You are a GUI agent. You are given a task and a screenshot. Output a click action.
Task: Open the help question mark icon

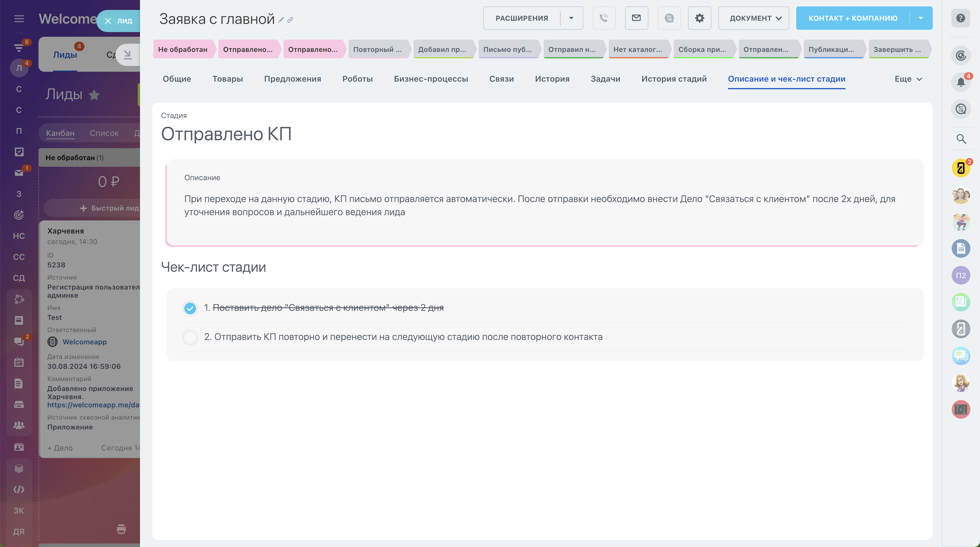point(960,18)
